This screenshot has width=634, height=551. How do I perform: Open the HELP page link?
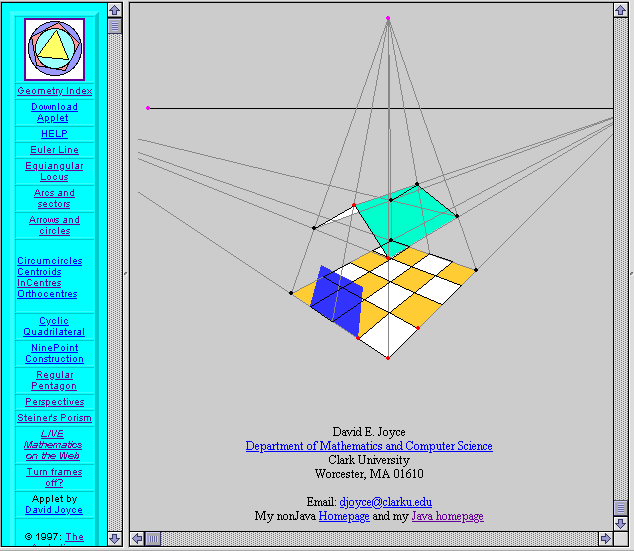pos(55,134)
